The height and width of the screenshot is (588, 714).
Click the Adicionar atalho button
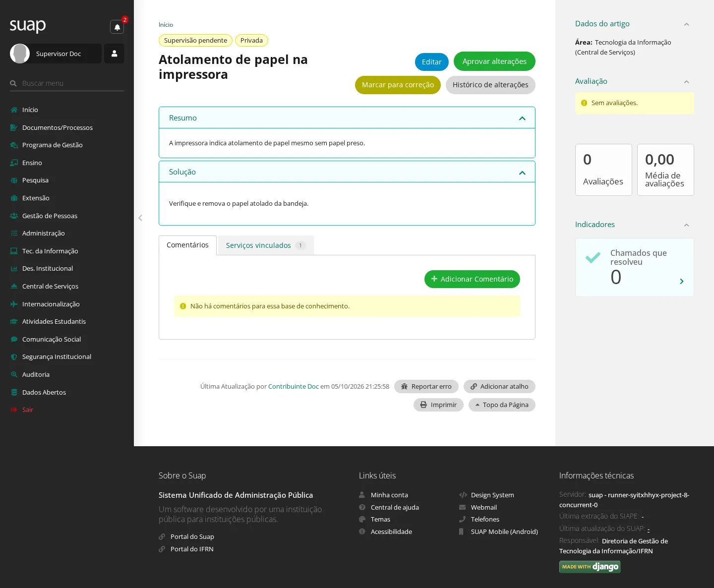click(x=499, y=387)
